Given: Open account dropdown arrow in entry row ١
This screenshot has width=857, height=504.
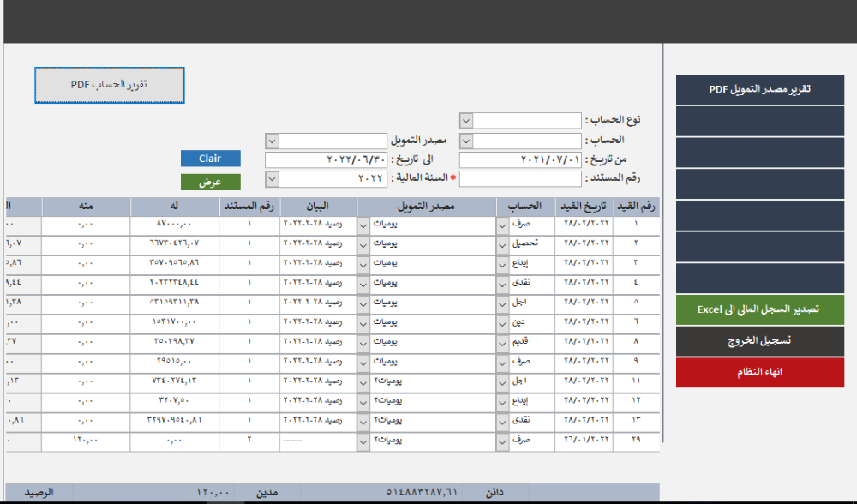Looking at the screenshot, I should click(502, 225).
